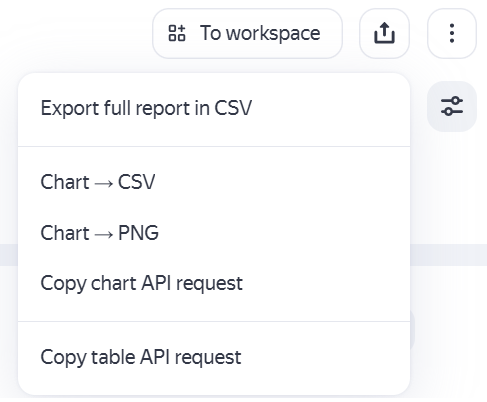Copy the API request for the chart

(x=214, y=283)
